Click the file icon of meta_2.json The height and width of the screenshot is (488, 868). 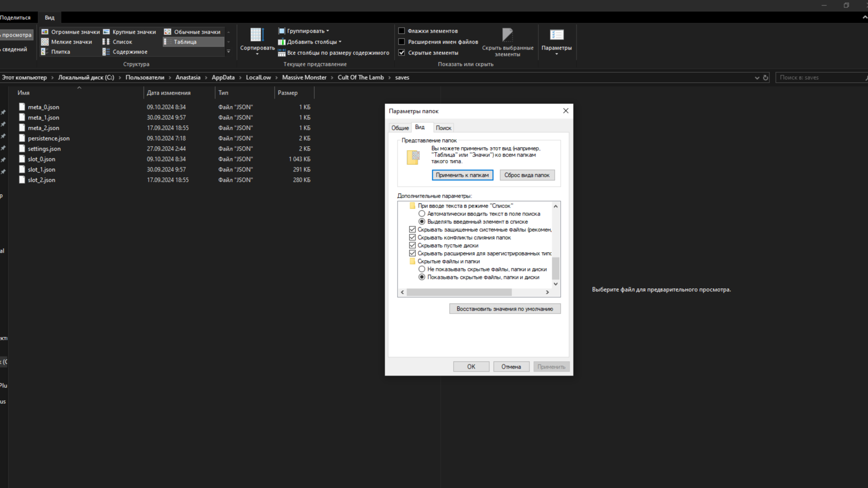(22, 128)
